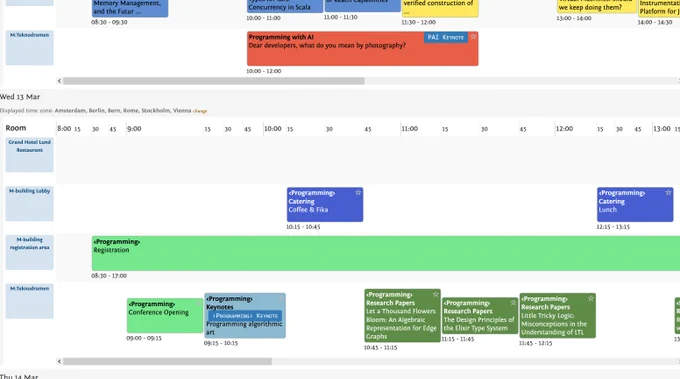Click the PAI Keynote badge

click(x=445, y=37)
